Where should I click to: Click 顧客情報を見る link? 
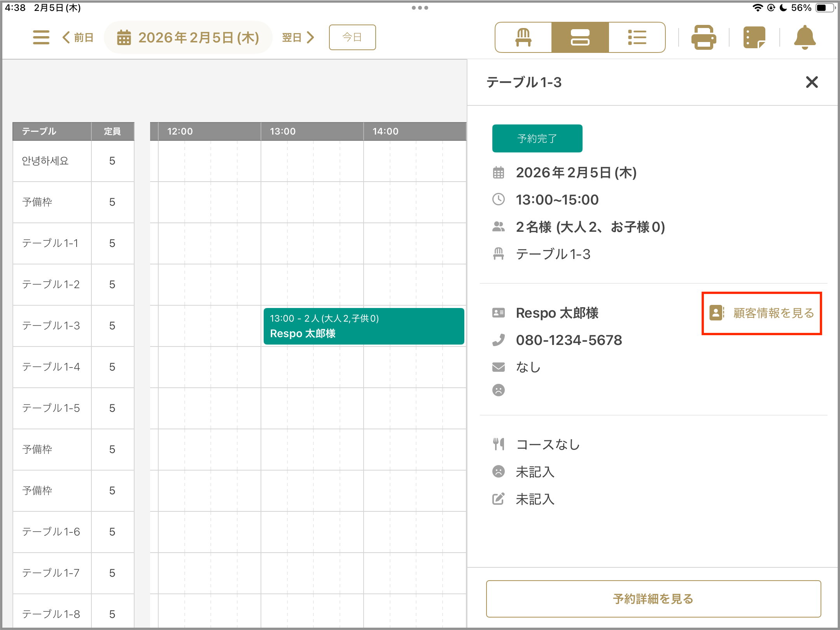pos(762,313)
